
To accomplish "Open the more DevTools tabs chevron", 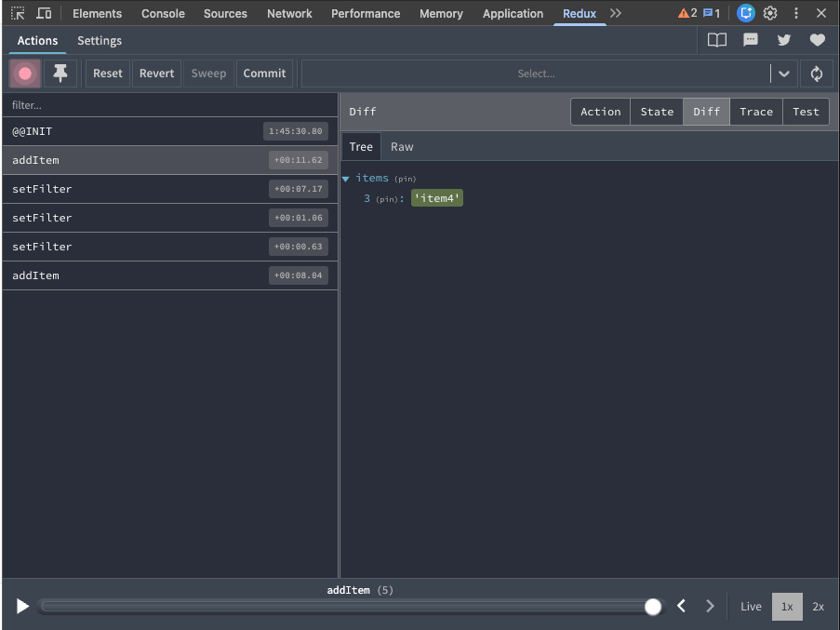I will point(616,13).
